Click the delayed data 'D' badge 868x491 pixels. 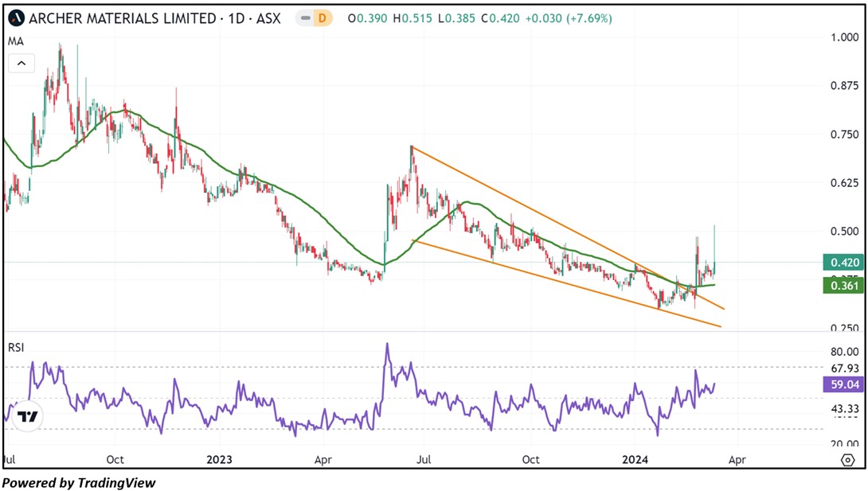click(322, 18)
